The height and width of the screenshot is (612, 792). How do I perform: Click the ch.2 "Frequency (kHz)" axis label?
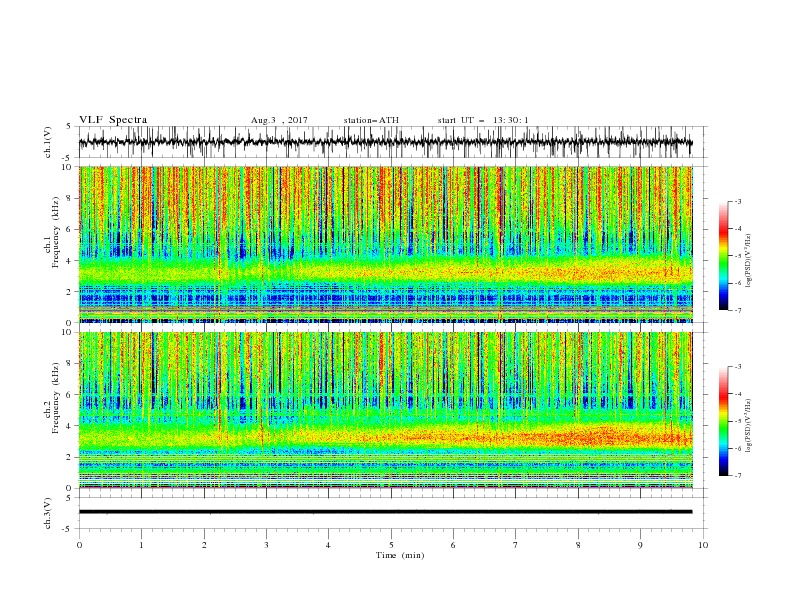pyautogui.click(x=56, y=398)
